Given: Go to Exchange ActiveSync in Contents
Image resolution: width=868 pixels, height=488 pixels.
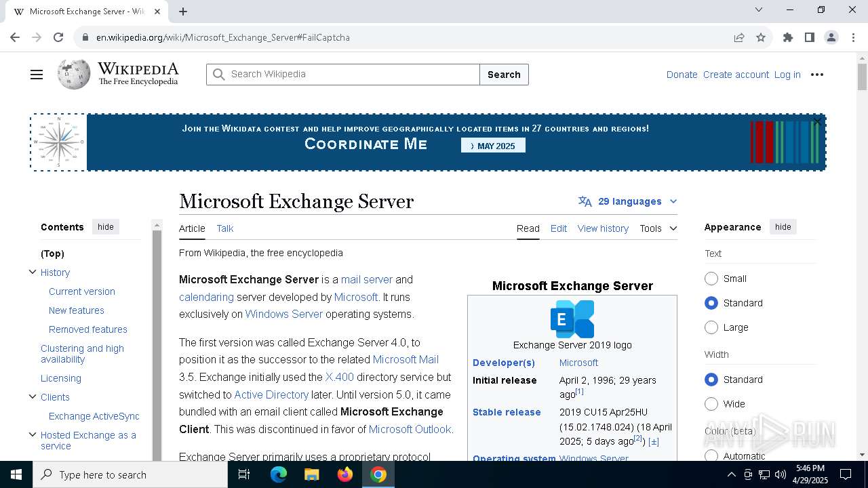Looking at the screenshot, I should tap(94, 416).
